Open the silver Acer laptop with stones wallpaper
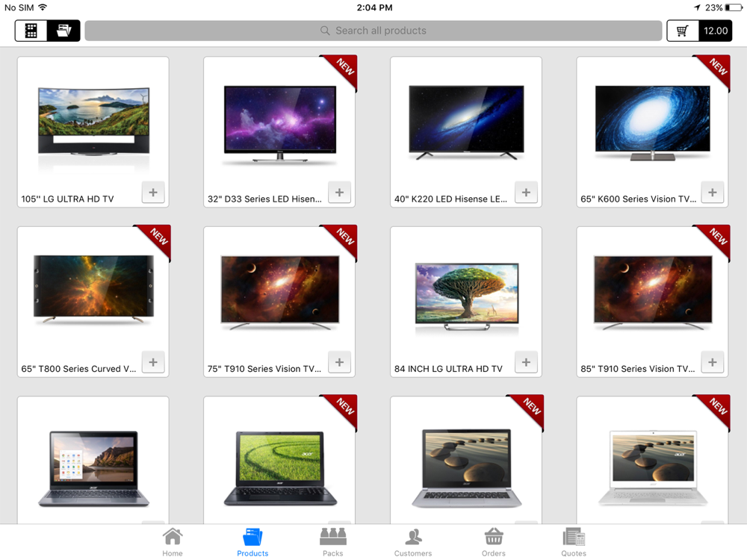This screenshot has width=747, height=560. (x=466, y=469)
